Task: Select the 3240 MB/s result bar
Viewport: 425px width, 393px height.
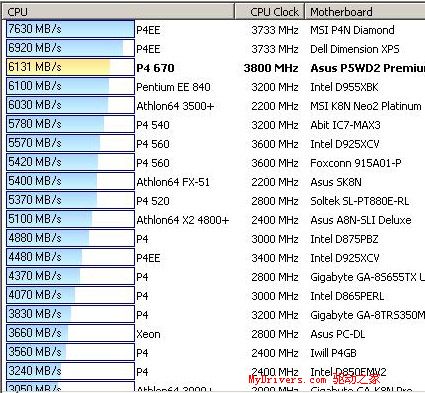Action: (70, 371)
